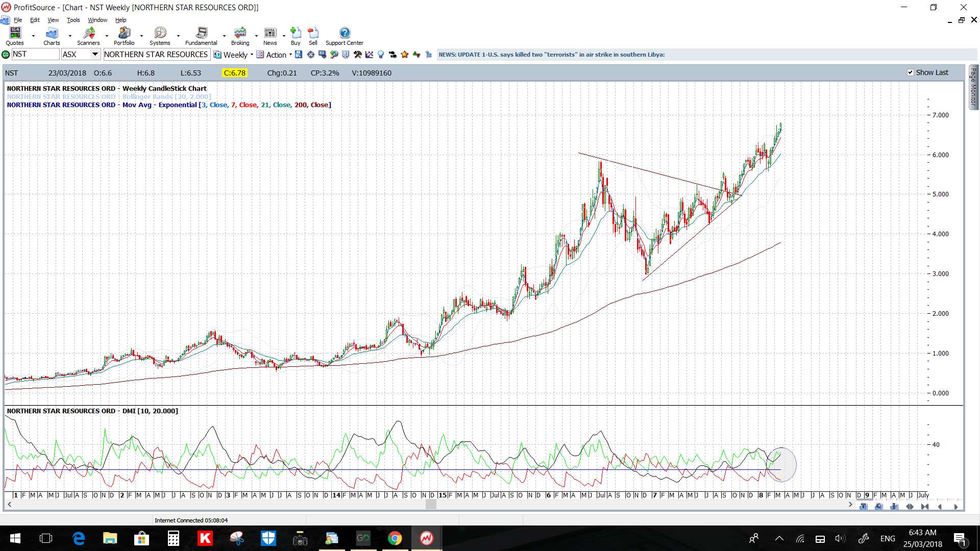Click the magnifier zoom tool icon
The height and width of the screenshot is (551, 980).
tap(334, 55)
